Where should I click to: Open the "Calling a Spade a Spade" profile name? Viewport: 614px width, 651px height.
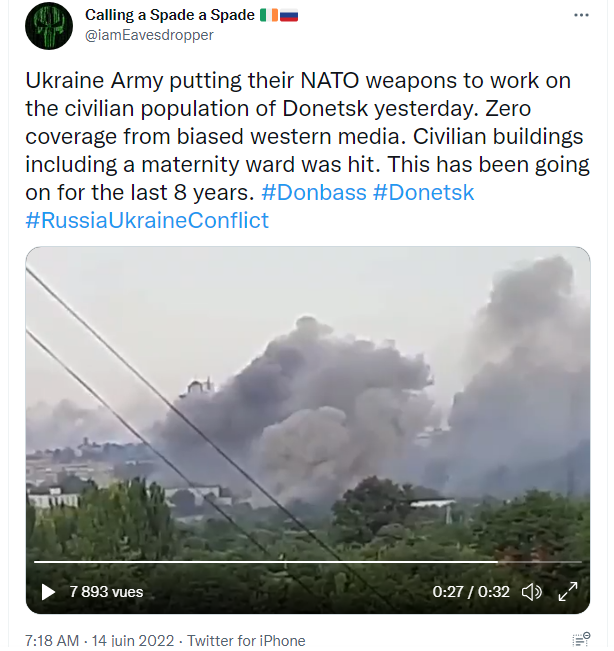click(169, 15)
